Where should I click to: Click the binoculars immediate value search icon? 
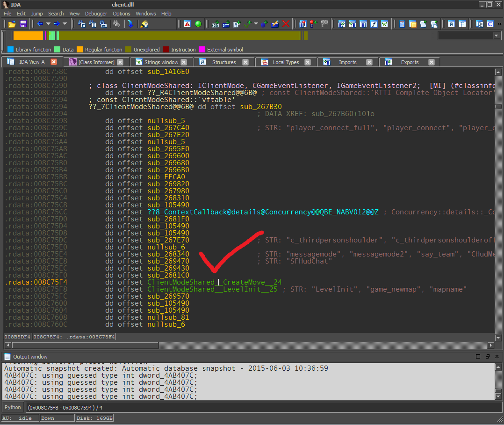pyautogui.click(x=82, y=24)
